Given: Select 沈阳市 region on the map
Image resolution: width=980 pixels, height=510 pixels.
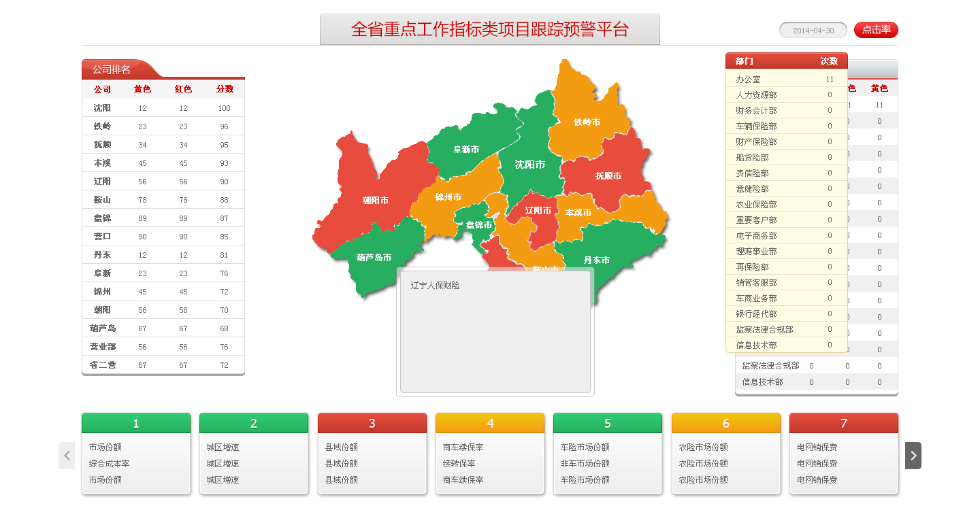Looking at the screenshot, I should 529,165.
